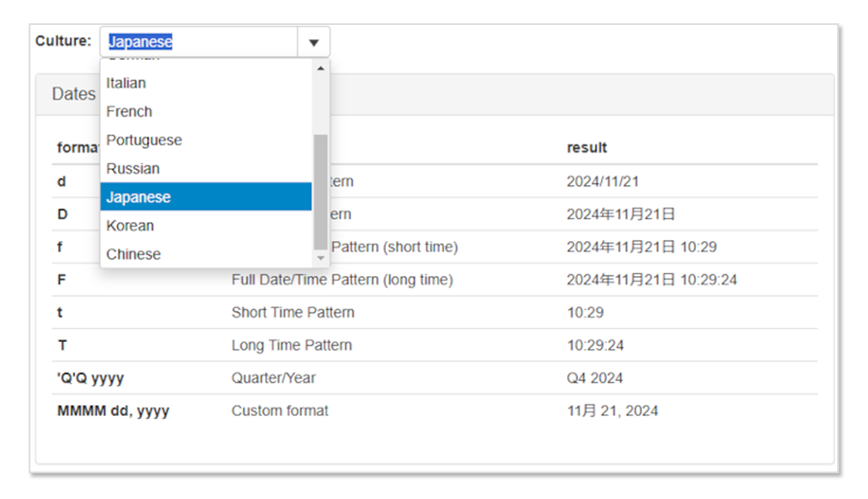This screenshot has width=868, height=499.
Task: Select Italian from the culture list
Action: click(126, 83)
